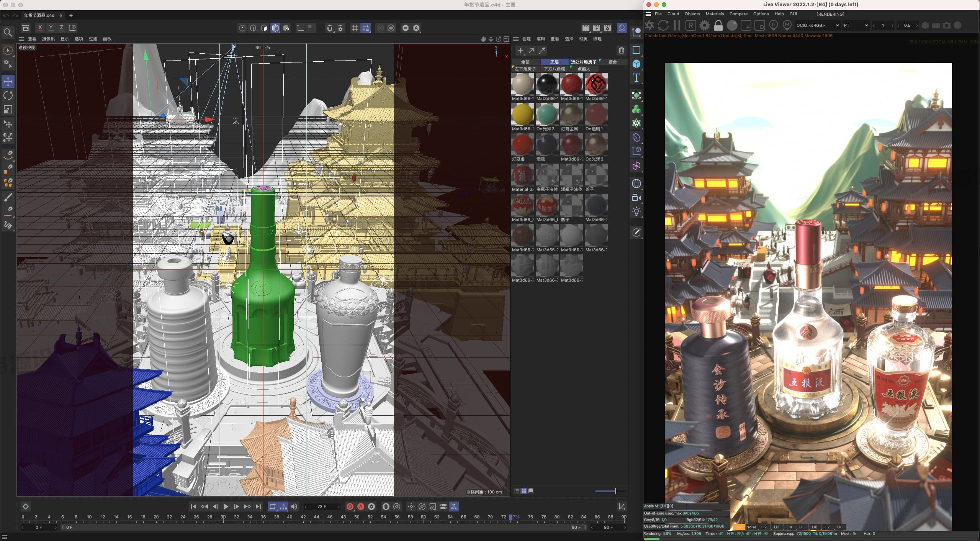Open the Cloud menu in Live Viewer
980x541 pixels.
[x=673, y=14]
